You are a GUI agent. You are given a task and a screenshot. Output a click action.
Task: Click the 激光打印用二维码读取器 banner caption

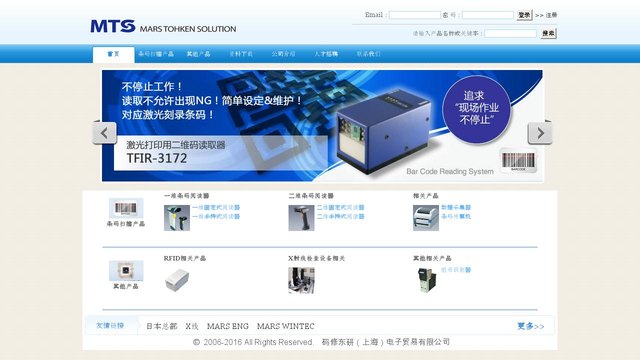tap(176, 145)
